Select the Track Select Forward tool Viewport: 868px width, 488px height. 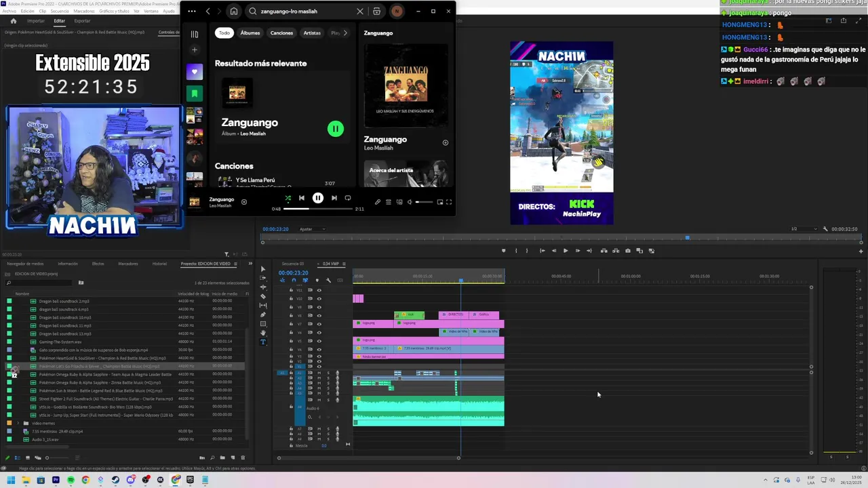coord(263,279)
